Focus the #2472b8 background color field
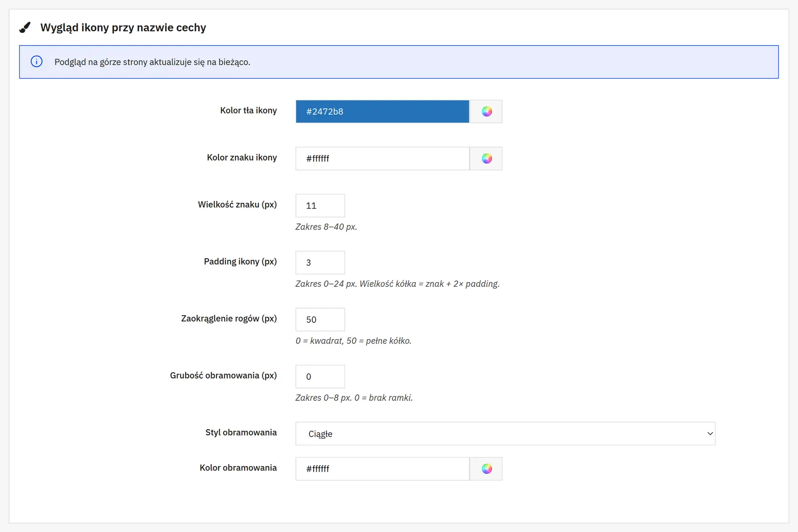 click(383, 111)
